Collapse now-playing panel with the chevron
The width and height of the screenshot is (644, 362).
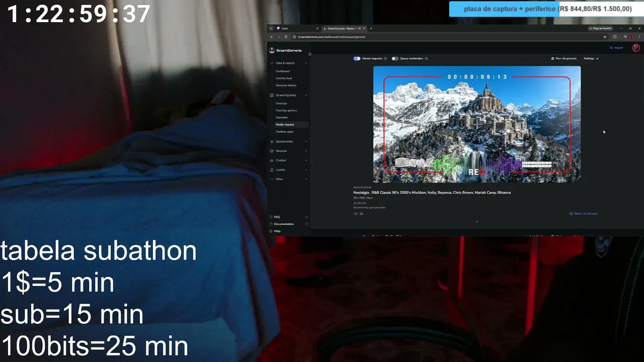pyautogui.click(x=477, y=222)
